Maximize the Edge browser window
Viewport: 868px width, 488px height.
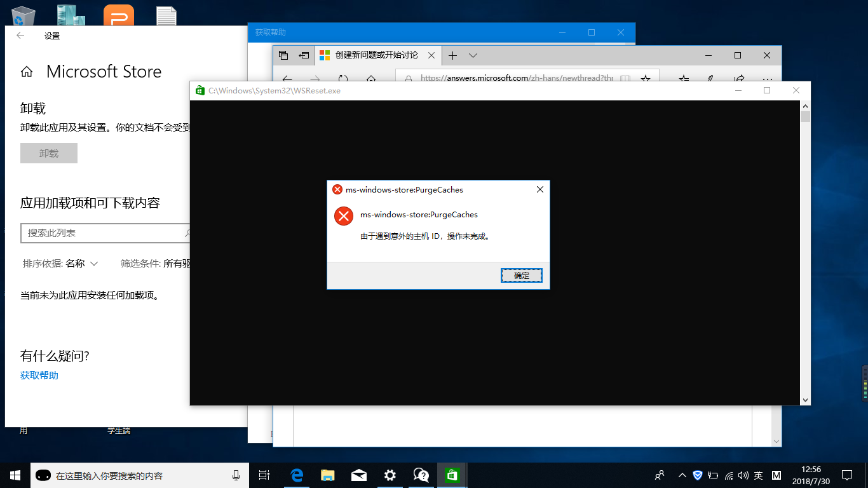(738, 55)
